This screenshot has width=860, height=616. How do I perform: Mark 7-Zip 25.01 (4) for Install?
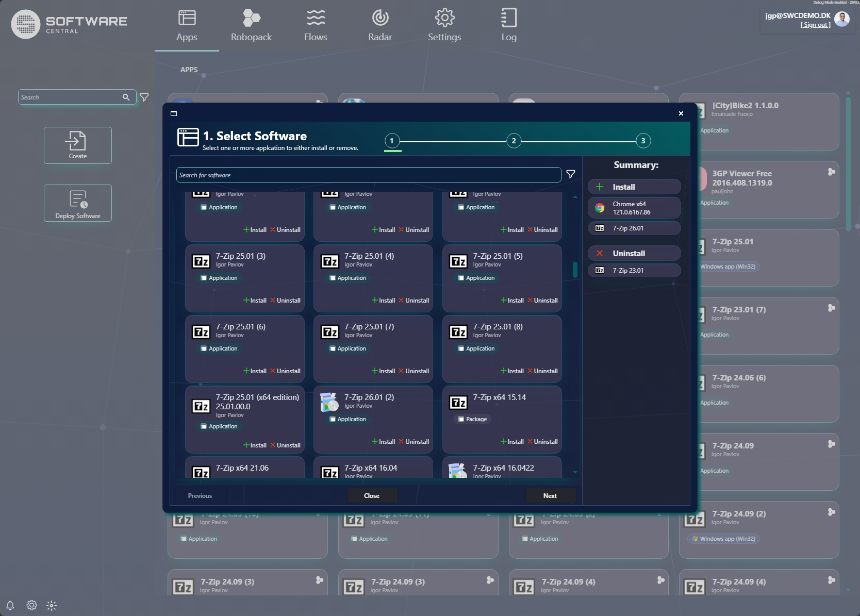click(x=384, y=301)
